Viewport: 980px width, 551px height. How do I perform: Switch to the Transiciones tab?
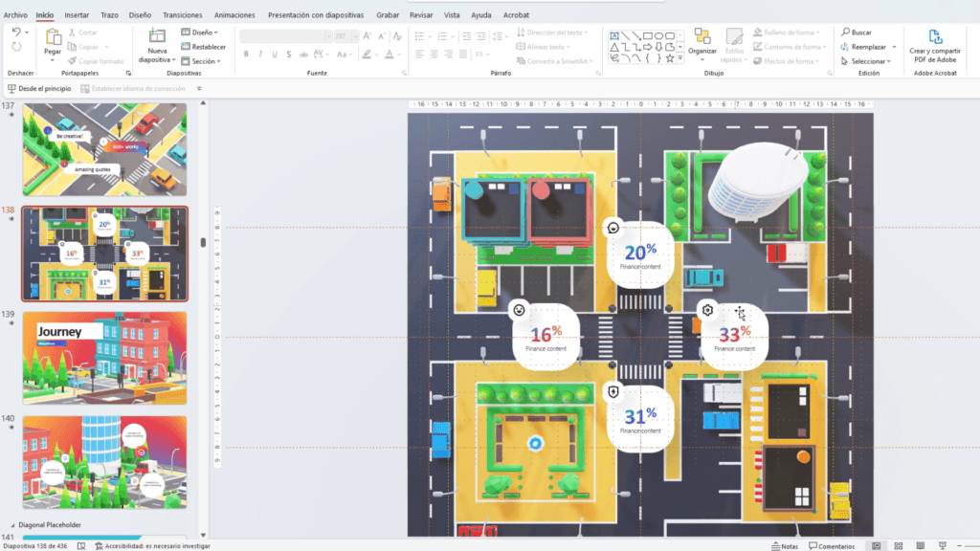coord(183,15)
